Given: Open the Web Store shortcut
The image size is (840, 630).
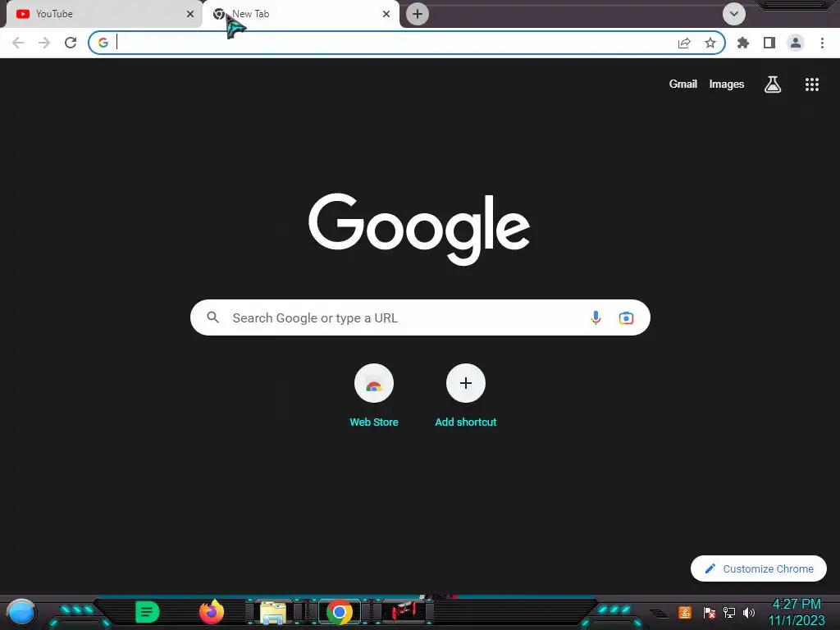Looking at the screenshot, I should (374, 395).
